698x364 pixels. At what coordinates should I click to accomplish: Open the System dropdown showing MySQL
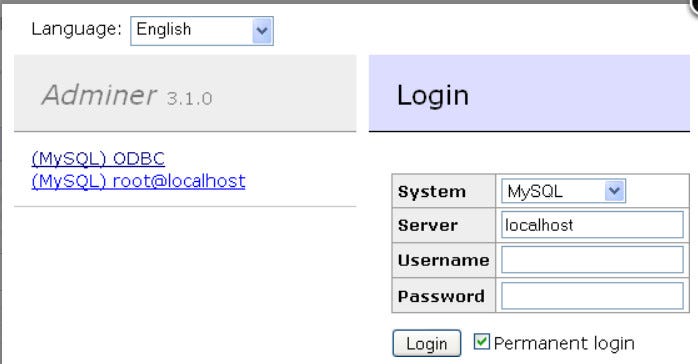click(563, 191)
